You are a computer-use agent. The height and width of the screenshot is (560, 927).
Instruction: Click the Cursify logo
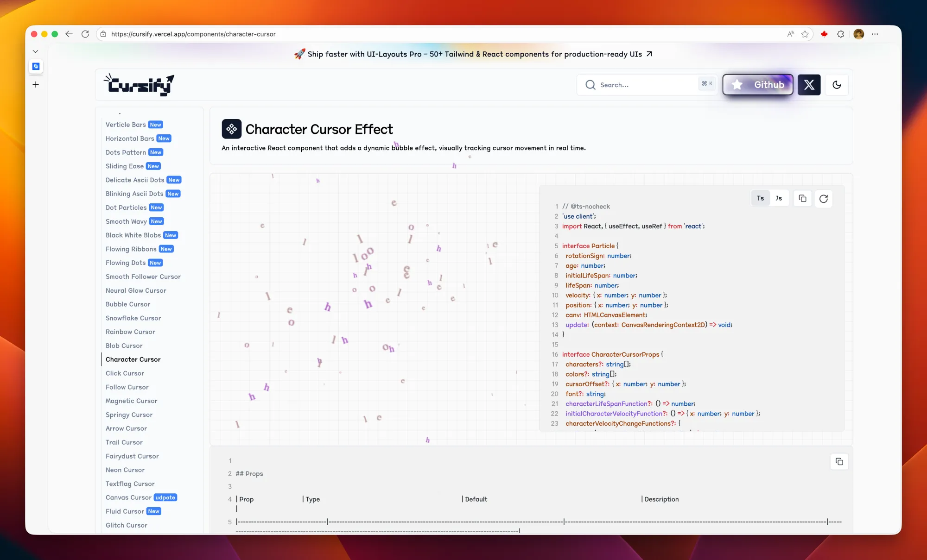click(139, 85)
